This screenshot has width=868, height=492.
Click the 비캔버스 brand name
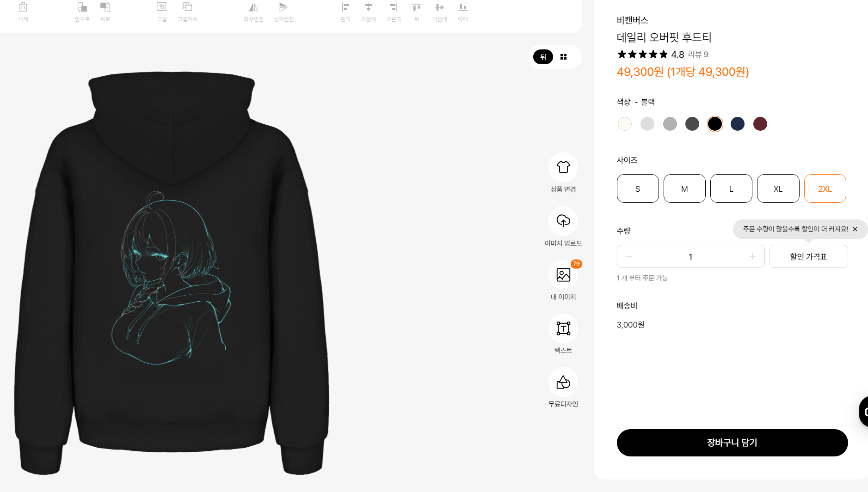pyautogui.click(x=633, y=20)
